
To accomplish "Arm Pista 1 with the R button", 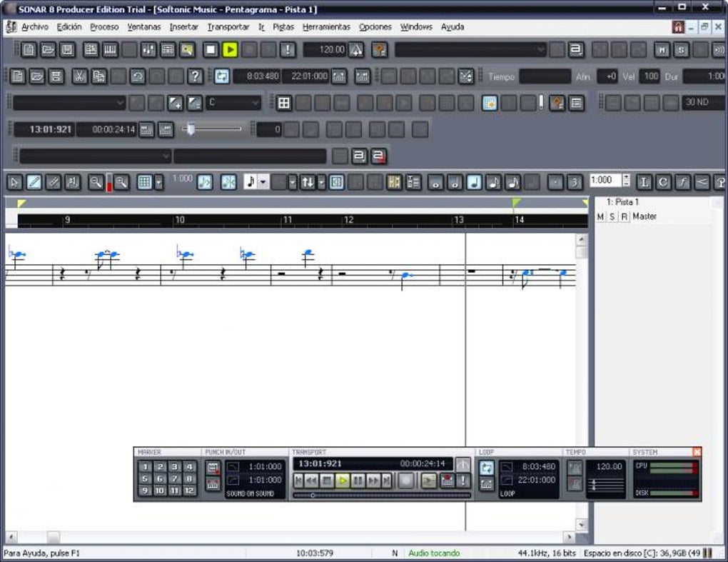I will [624, 216].
